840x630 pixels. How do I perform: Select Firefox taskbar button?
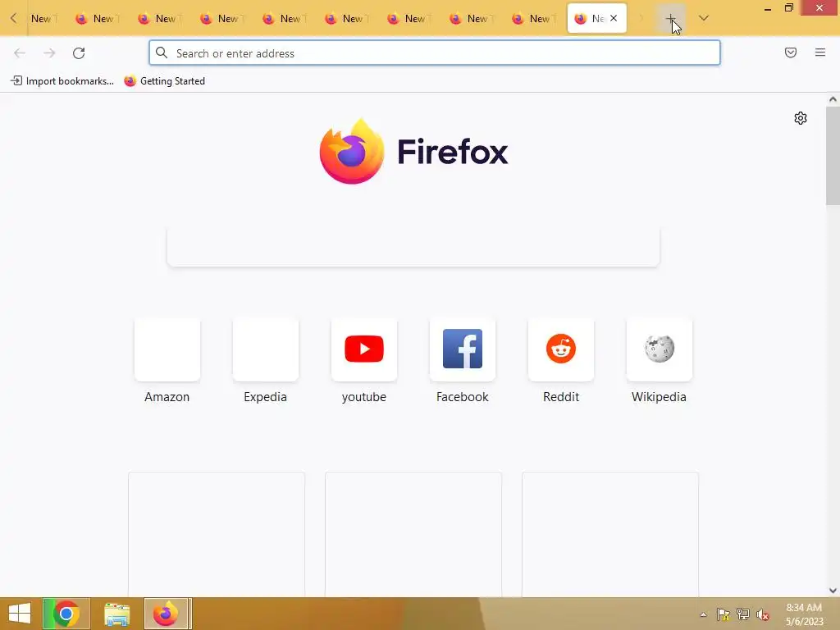point(166,614)
